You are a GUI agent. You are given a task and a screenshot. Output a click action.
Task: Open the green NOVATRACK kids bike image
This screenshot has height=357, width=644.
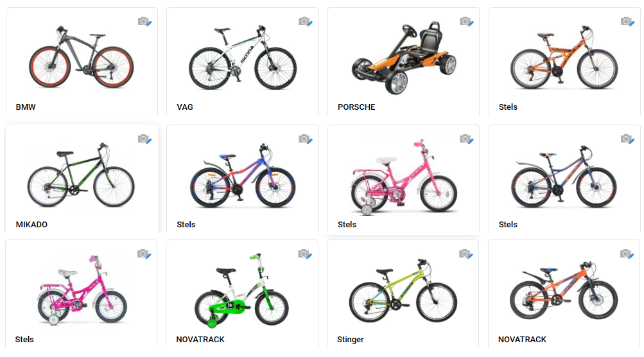click(241, 290)
